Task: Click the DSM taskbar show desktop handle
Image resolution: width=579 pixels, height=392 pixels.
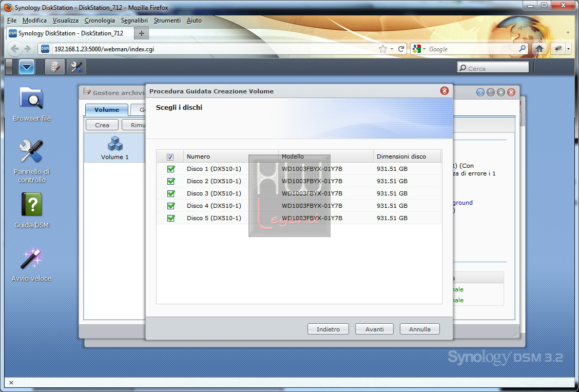Action: point(9,67)
